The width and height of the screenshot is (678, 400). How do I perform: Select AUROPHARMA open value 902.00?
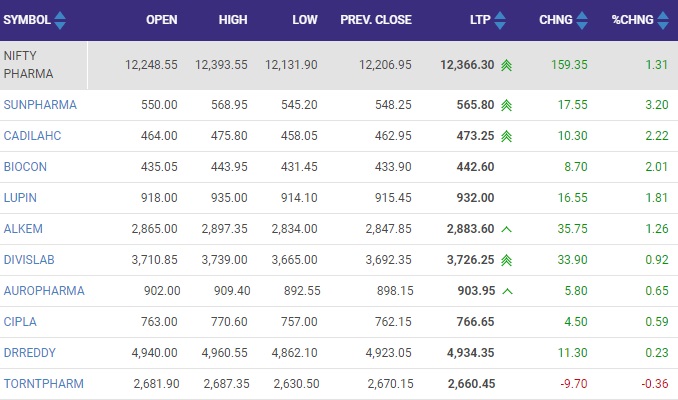(x=162, y=291)
